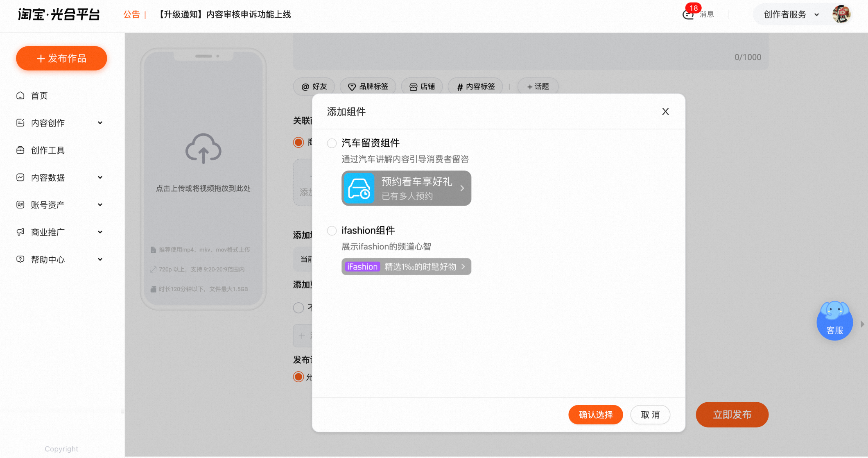The width and height of the screenshot is (868, 458).
Task: Expand the 内容创作 chevron
Action: [x=100, y=123]
